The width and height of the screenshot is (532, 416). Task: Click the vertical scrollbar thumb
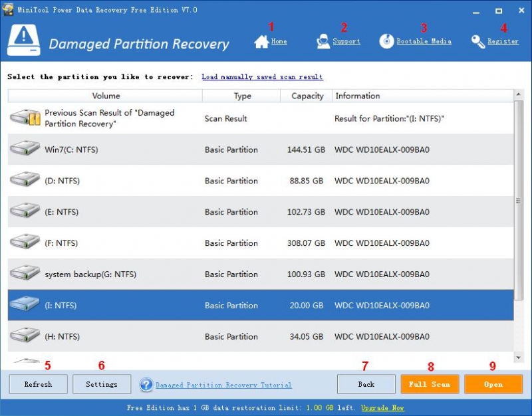tap(518, 200)
